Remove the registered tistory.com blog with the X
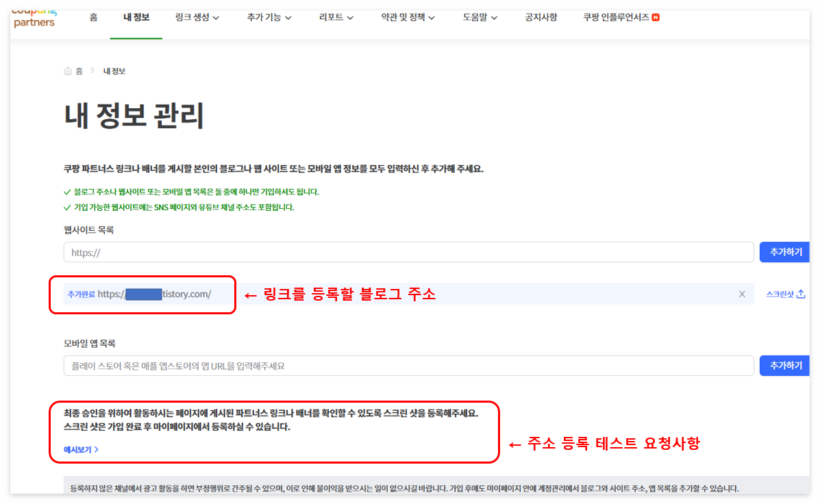Viewport: 820px width, 504px height. click(742, 293)
